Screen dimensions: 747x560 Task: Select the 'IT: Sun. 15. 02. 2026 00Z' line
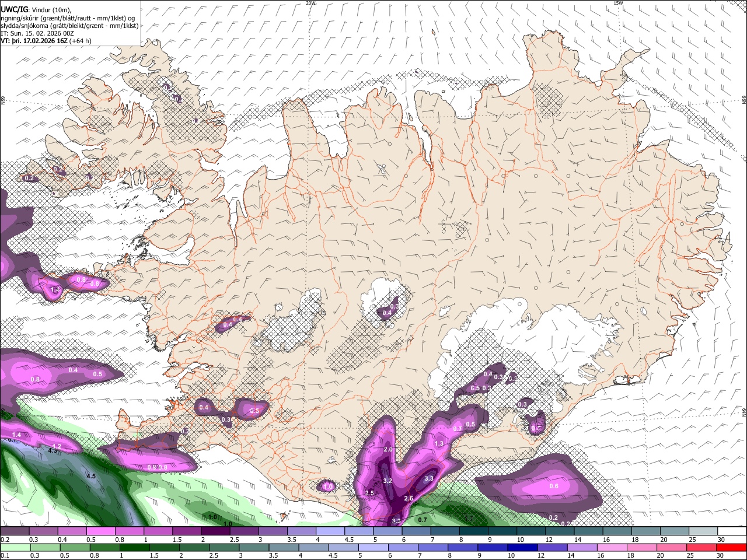[x=37, y=33]
